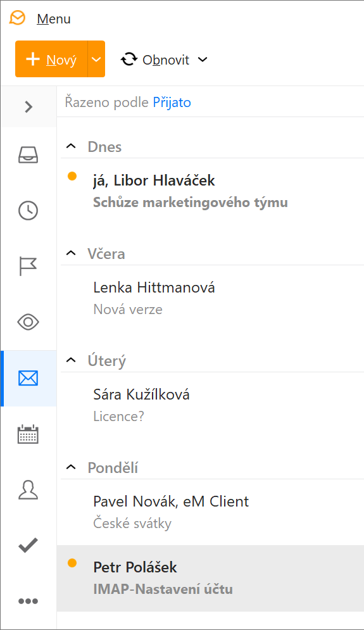364x630 pixels.
Task: Collapse the Pondělí message group
Action: point(71,467)
